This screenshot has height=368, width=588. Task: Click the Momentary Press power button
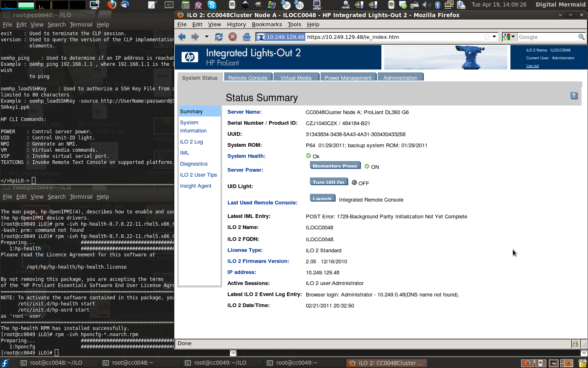tap(335, 166)
